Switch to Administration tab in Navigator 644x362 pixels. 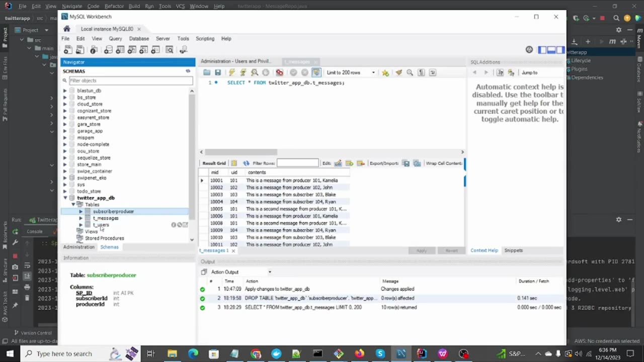78,247
